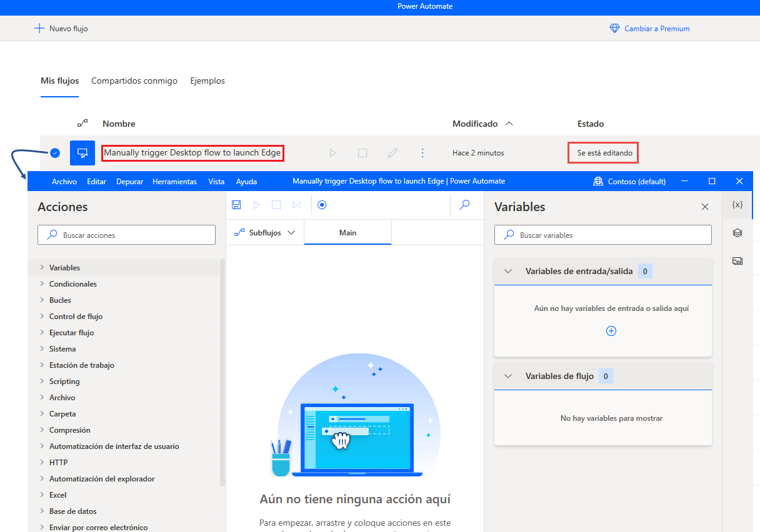Click the Contoso environment globe icon

pyautogui.click(x=597, y=182)
